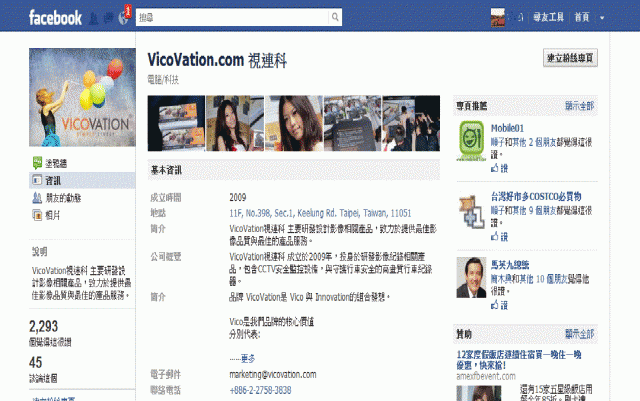Click the wall icon in sidebar
Image resolution: width=640 pixels, height=401 pixels.
[x=37, y=163]
